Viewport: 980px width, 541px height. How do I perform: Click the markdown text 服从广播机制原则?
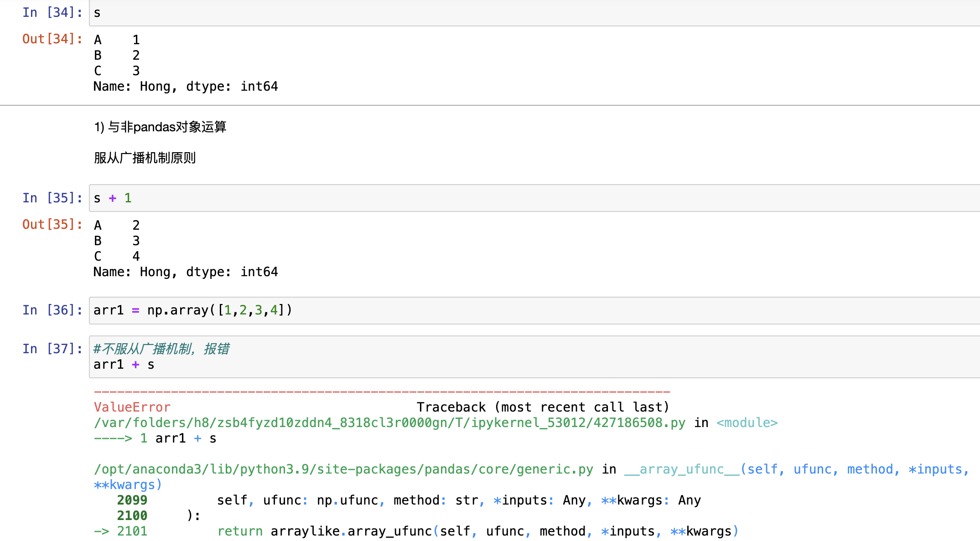(x=145, y=158)
